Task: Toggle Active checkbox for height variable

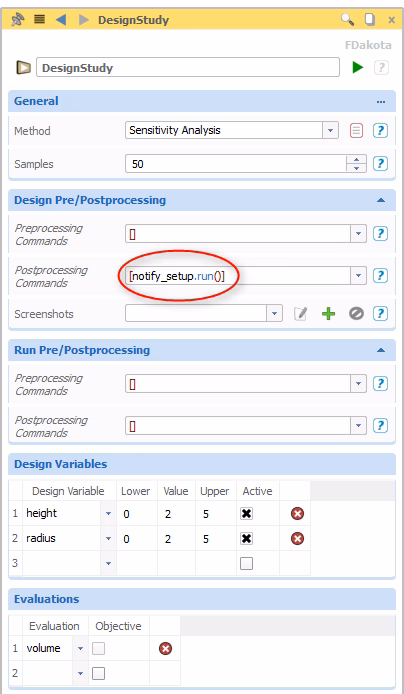Action: (246, 513)
